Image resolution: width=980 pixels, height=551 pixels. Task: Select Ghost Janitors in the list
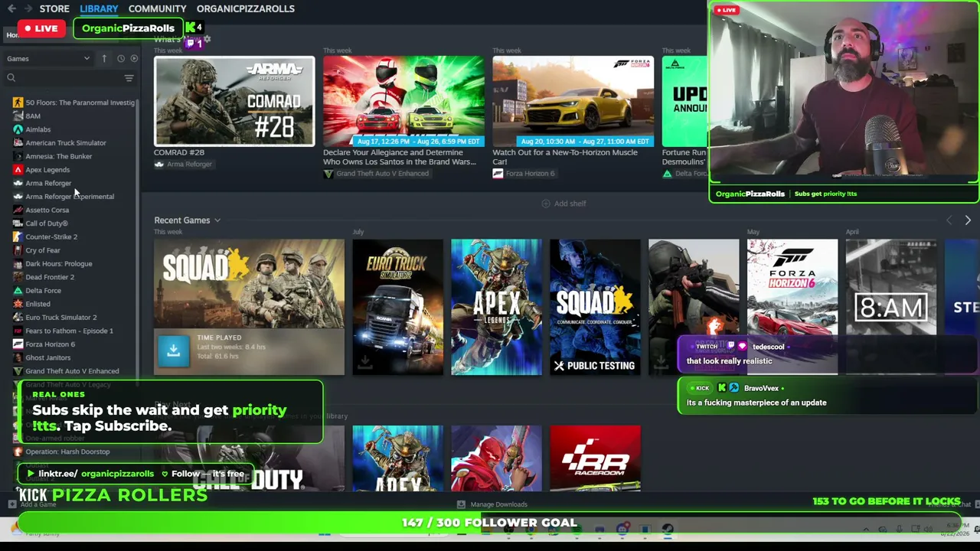click(47, 357)
